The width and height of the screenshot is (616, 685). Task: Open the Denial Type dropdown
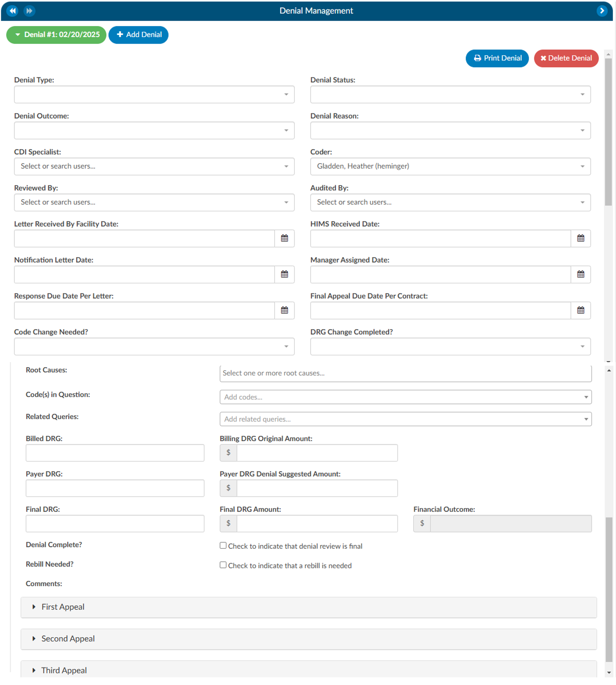(x=154, y=94)
